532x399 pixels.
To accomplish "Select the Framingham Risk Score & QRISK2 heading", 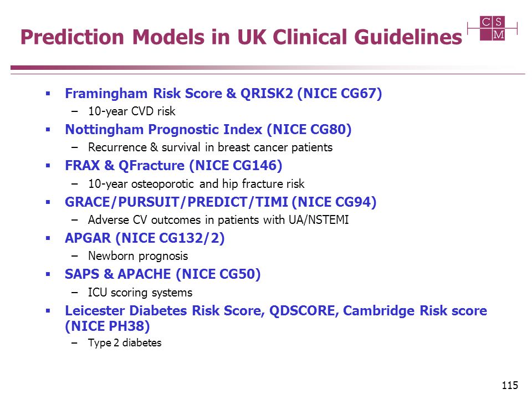I will 223,93.
